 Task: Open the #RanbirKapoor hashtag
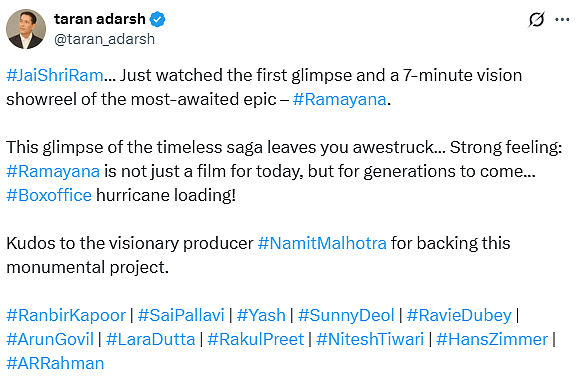click(66, 315)
